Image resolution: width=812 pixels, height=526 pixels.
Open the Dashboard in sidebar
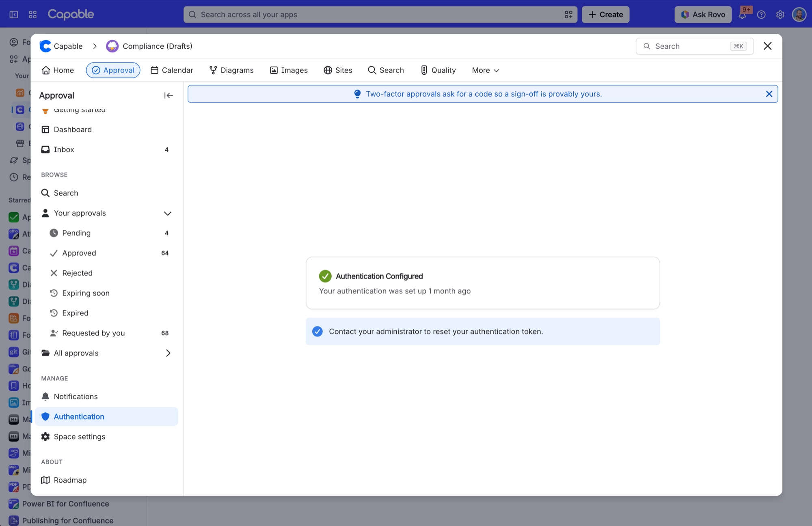pos(106,129)
